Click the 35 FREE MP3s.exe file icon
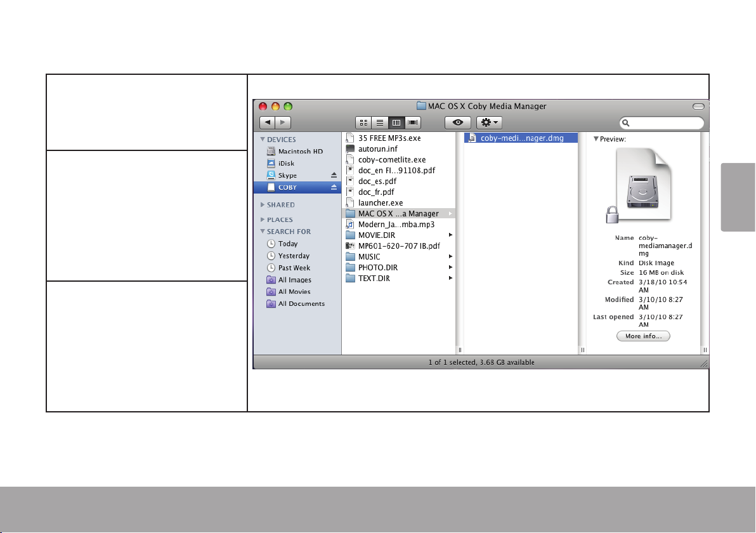Image resolution: width=756 pixels, height=533 pixels. click(351, 138)
